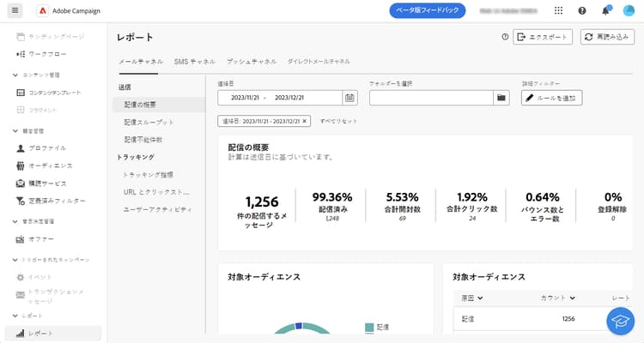Image resolution: width=644 pixels, height=343 pixels.
Task: Click the folder browse icon
Action: (x=501, y=98)
